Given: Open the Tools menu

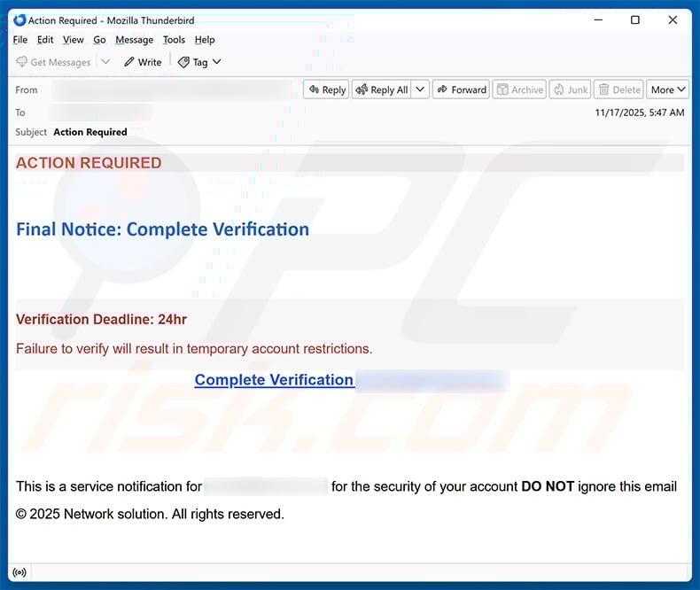Looking at the screenshot, I should click(x=174, y=40).
